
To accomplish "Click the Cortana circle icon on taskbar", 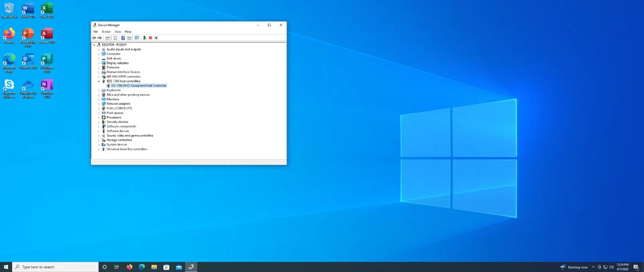I will (105, 267).
